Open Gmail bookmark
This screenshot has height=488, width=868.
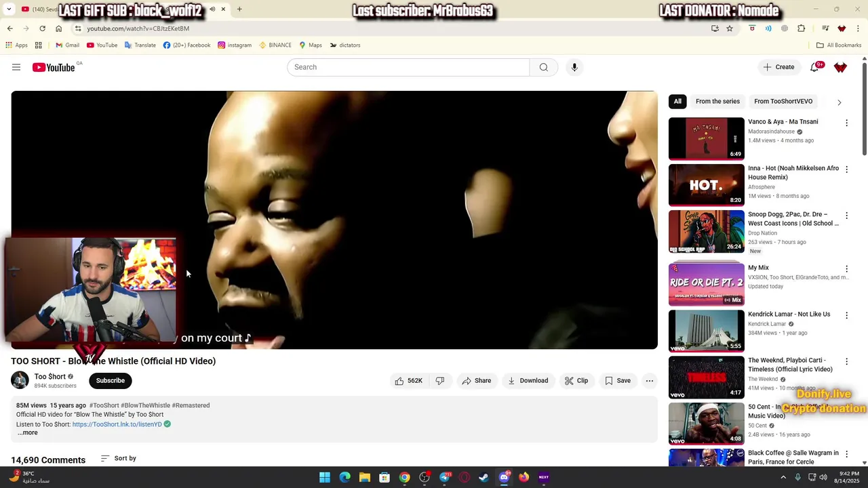click(x=68, y=45)
